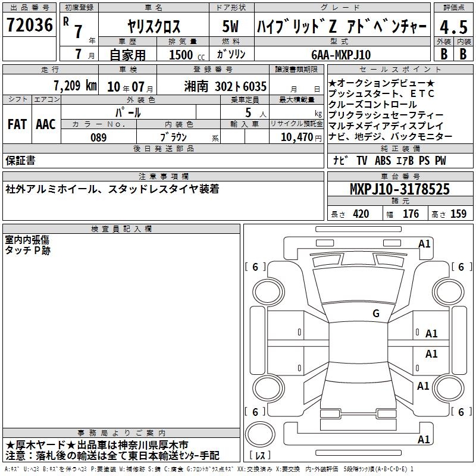Click height value 159
476x476 pixels.
coord(458,214)
